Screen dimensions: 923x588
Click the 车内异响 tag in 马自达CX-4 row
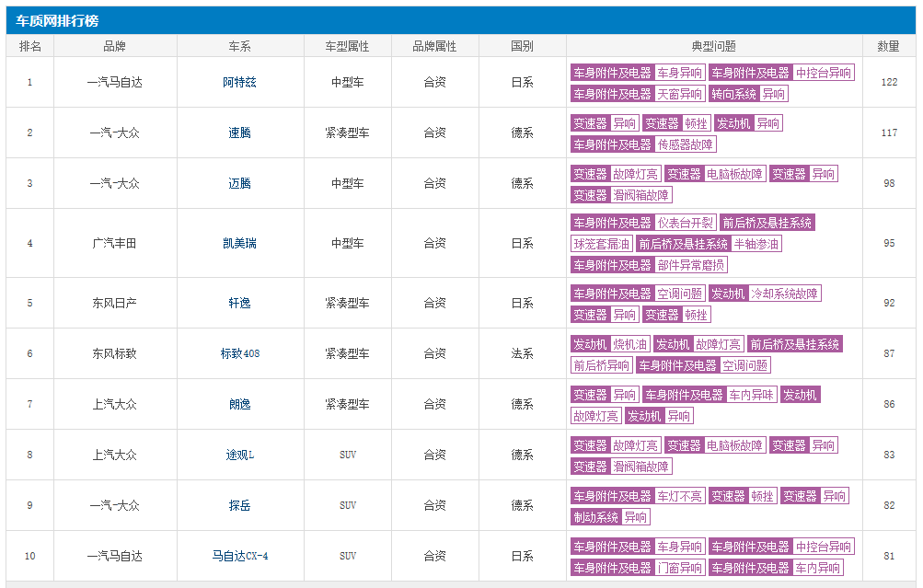point(817,568)
